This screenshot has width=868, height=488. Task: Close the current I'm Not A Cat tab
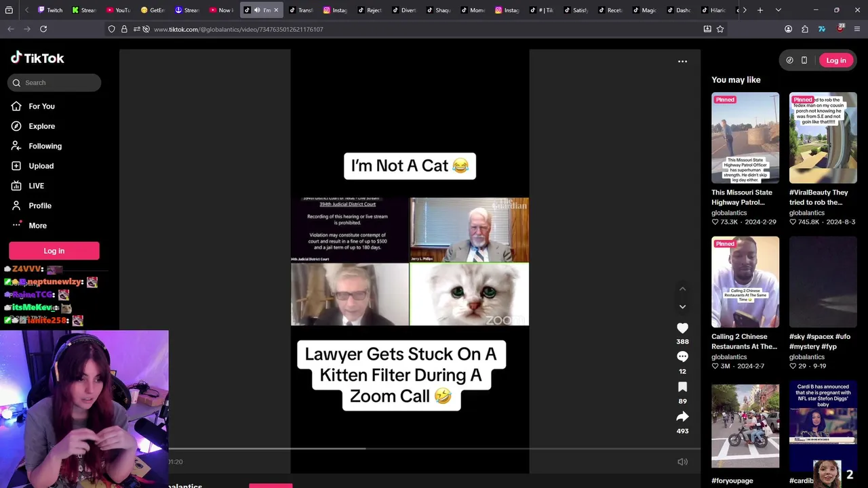[276, 10]
